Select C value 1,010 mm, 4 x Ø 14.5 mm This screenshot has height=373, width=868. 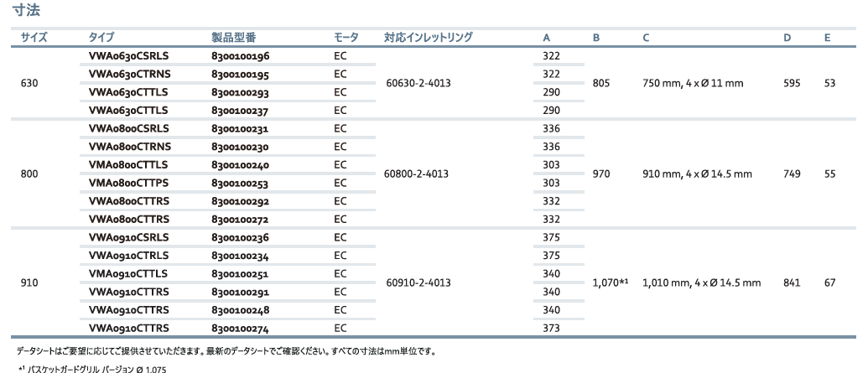[x=701, y=282]
